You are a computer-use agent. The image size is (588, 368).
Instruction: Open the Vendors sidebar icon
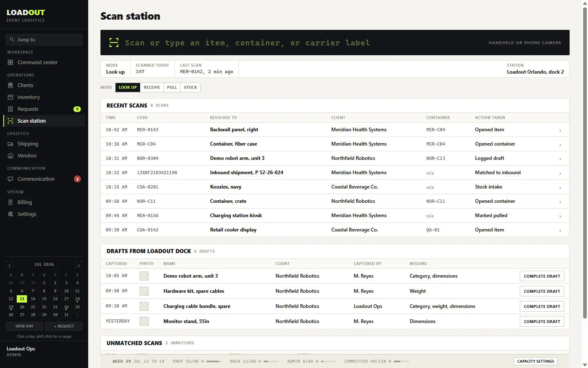pos(11,156)
